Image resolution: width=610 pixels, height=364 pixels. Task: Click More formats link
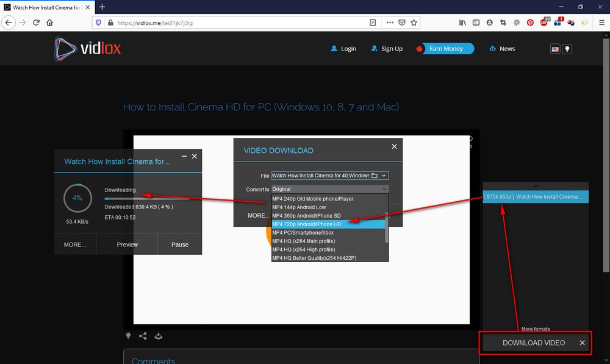coord(536,329)
